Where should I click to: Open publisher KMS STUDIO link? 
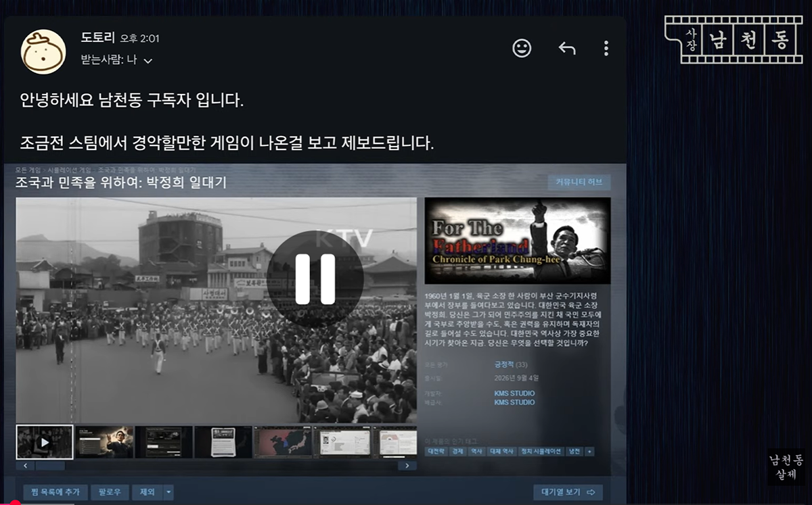click(514, 402)
